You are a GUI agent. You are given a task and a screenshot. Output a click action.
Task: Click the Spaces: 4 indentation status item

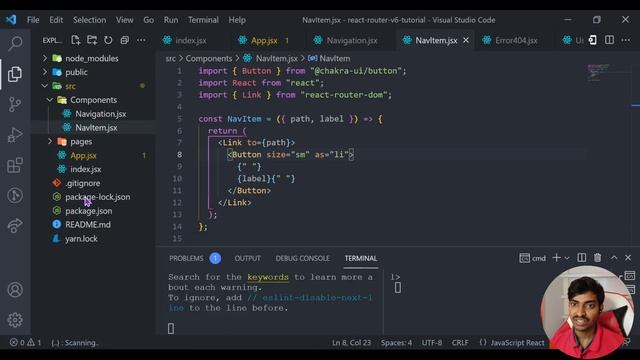(x=396, y=342)
